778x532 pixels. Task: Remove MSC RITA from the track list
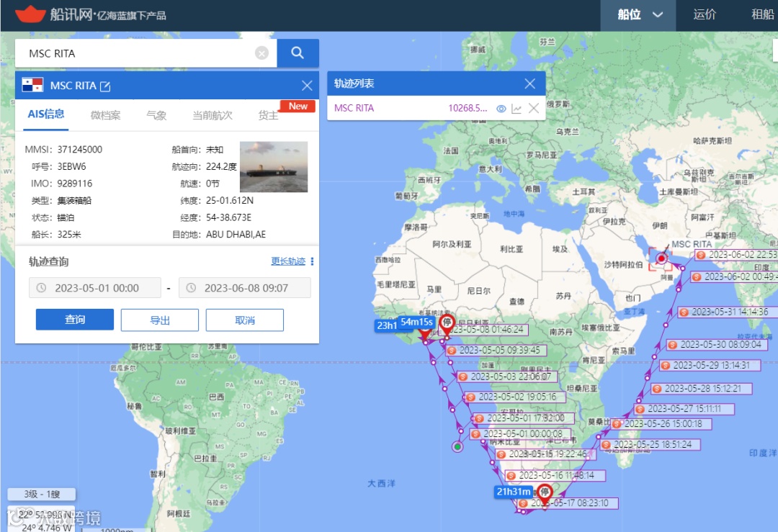pos(533,108)
